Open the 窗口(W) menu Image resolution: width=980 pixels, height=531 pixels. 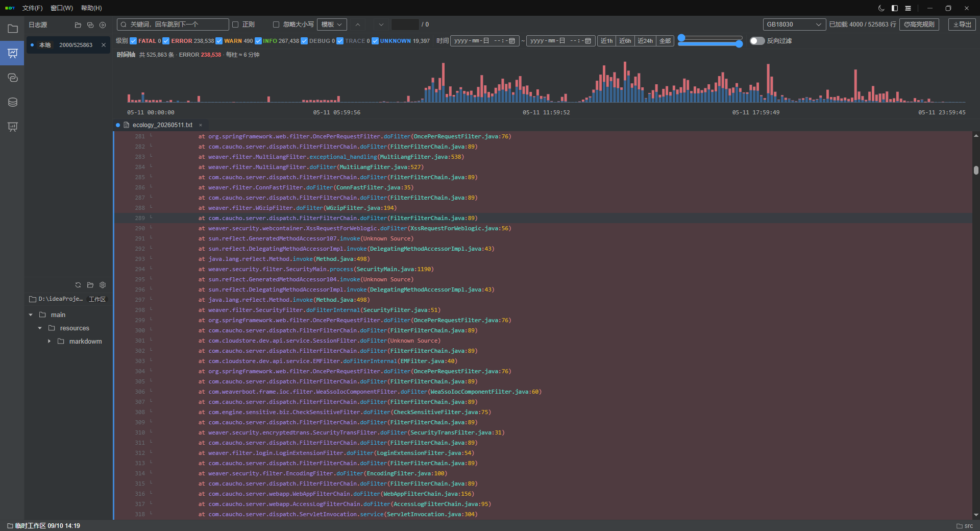[62, 8]
